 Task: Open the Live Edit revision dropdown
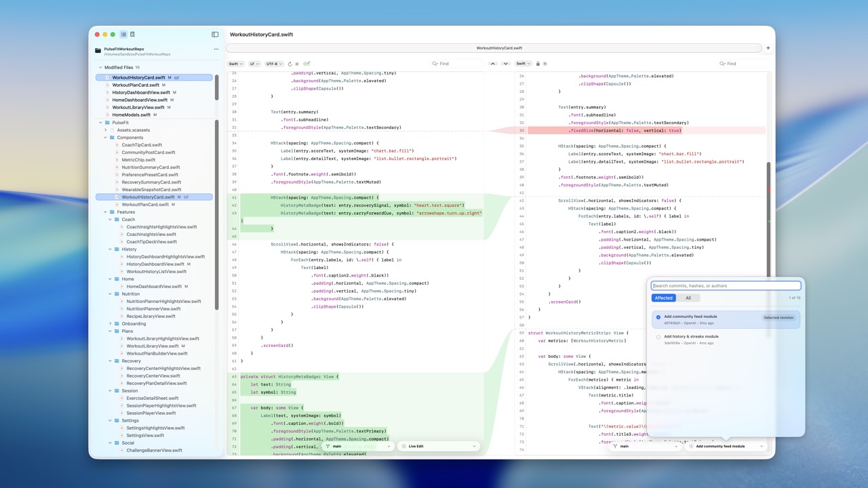click(438, 446)
